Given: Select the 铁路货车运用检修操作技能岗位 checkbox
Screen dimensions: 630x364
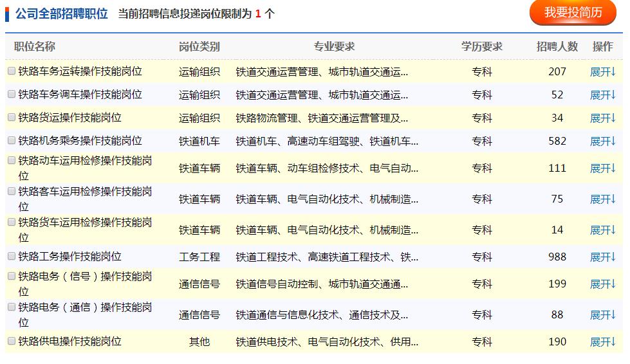Looking at the screenshot, I should 12,221.
